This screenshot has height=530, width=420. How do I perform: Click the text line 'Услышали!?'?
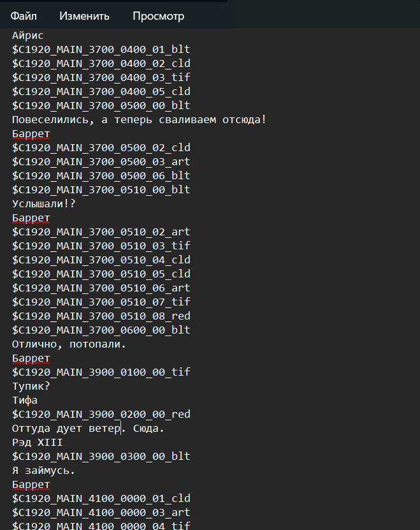click(43, 204)
